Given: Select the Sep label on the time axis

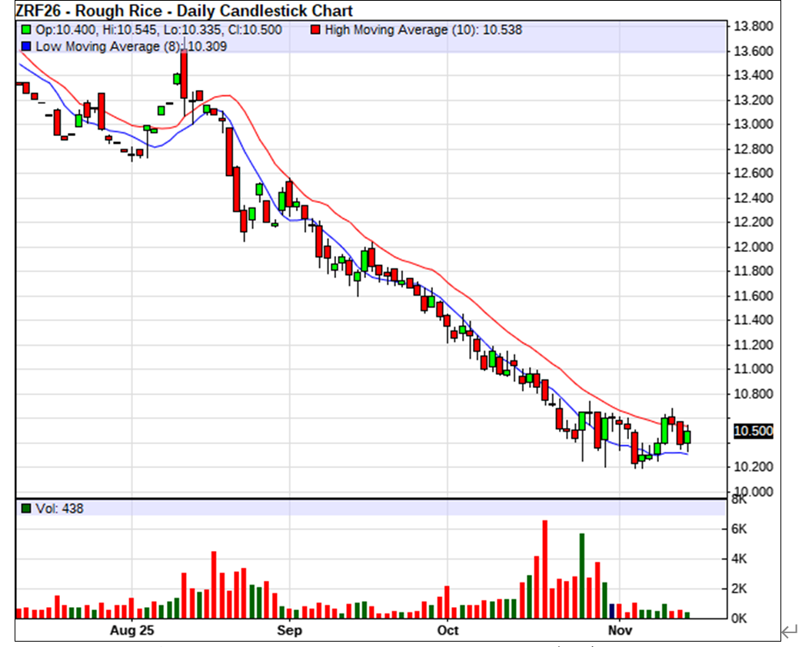Looking at the screenshot, I should click(290, 632).
